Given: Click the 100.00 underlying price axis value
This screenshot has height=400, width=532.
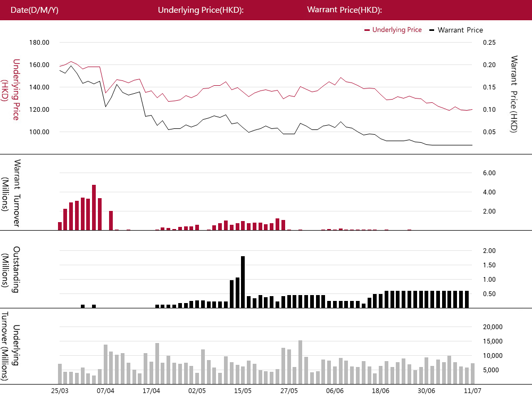Looking at the screenshot, I should (39, 132).
